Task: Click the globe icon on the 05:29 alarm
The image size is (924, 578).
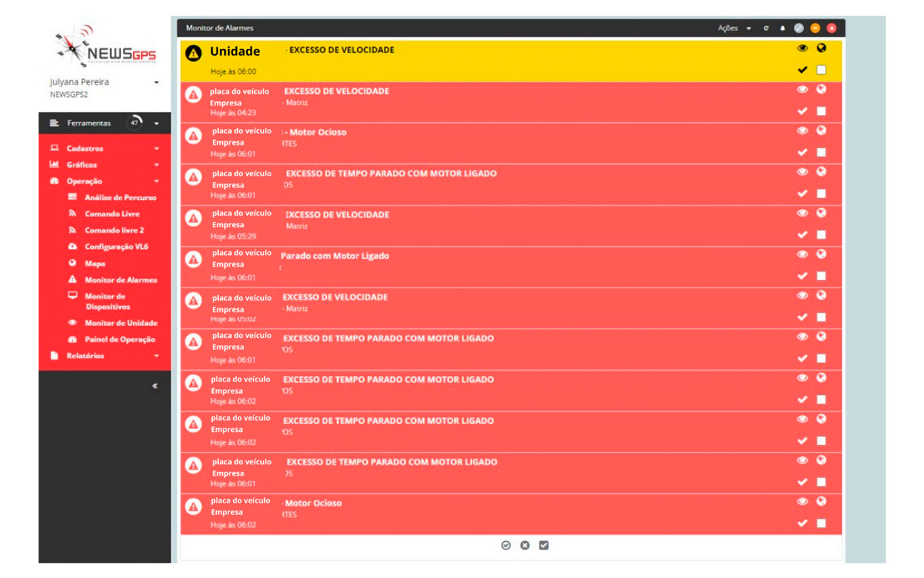Action: click(x=821, y=213)
